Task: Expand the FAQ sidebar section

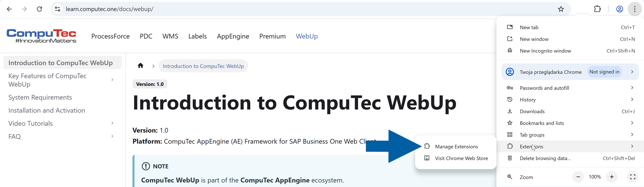Action: coord(112,136)
